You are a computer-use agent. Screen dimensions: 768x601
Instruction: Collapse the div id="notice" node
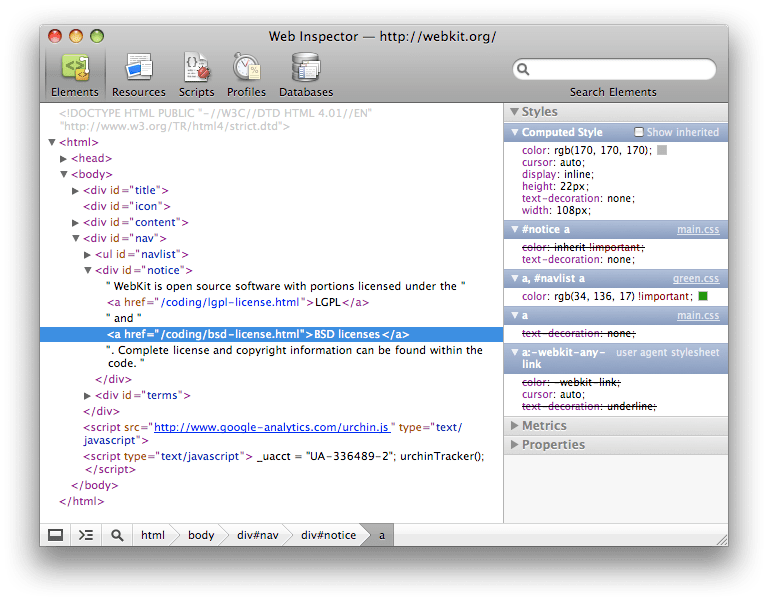click(x=88, y=270)
